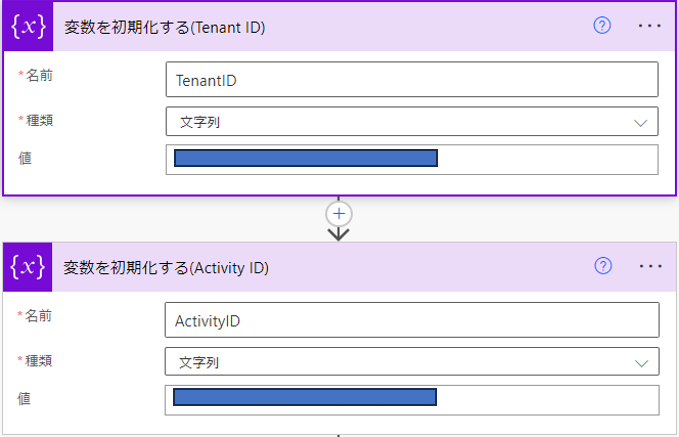679x437 pixels.
Task: Click the variable icon on Tenant ID action
Action: (x=28, y=27)
